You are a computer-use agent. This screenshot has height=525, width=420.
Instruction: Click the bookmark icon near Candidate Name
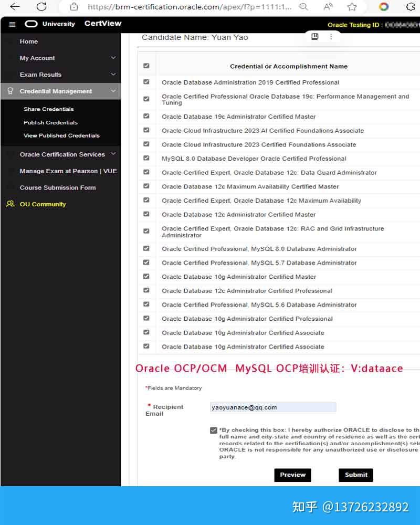click(314, 37)
